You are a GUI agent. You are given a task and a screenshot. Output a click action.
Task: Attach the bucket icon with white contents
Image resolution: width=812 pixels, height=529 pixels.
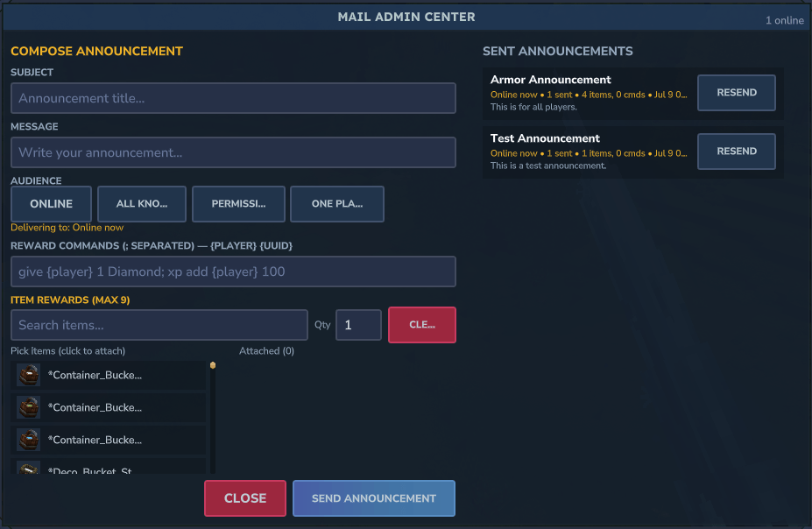coord(29,375)
